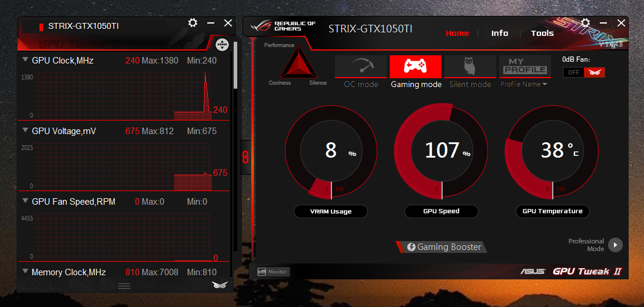Open settings gear in main GPU Tweak window

585,22
